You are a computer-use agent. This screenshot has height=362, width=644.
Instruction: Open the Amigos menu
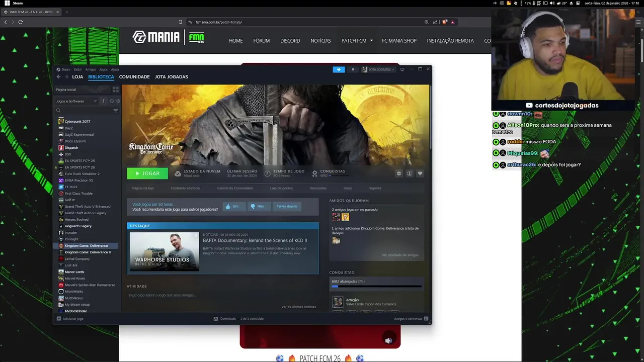(91, 69)
